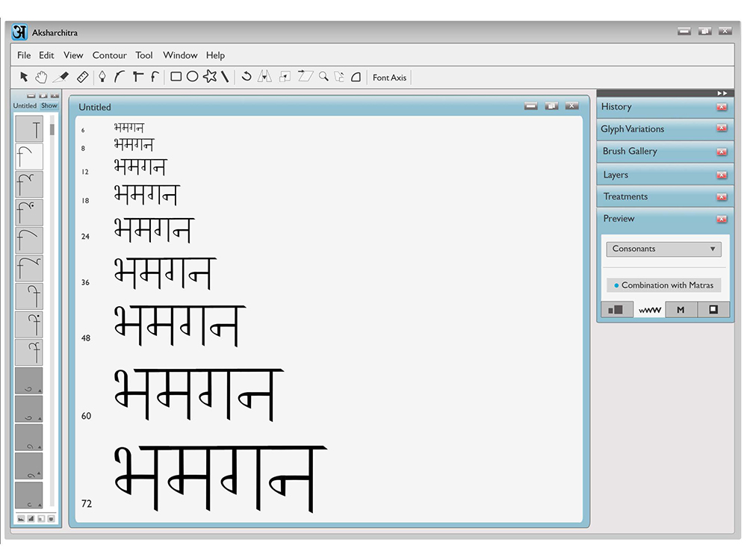Toggle the www waveform preview mode
747x560 pixels.
(x=649, y=310)
